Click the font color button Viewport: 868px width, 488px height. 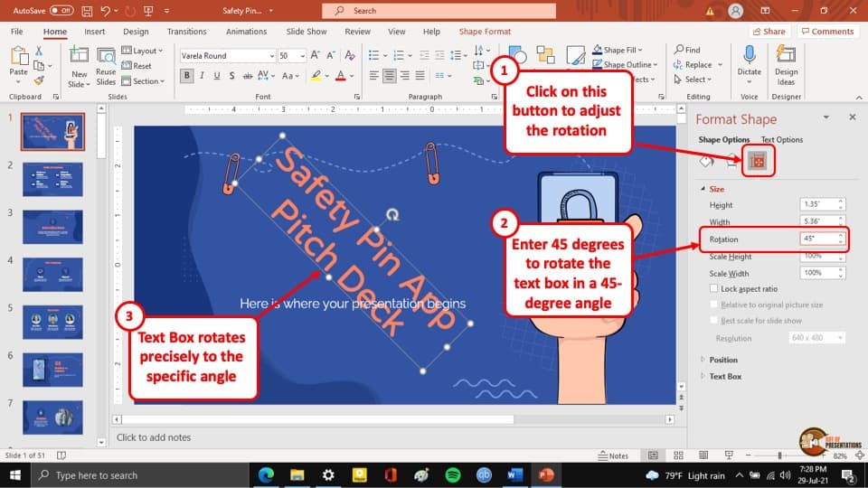point(341,76)
